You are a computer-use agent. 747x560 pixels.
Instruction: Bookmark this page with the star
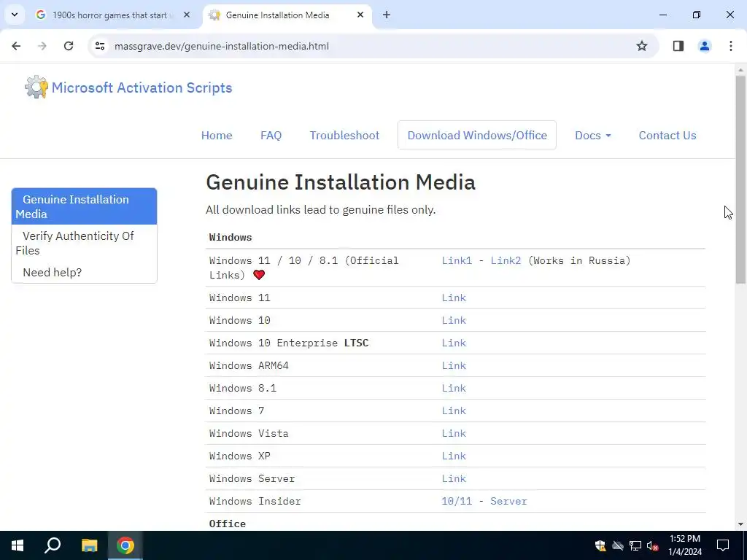(x=642, y=46)
